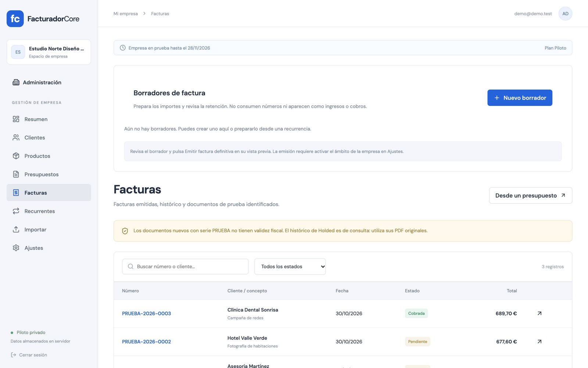Click the Facturas breadcrumb item

160,14
